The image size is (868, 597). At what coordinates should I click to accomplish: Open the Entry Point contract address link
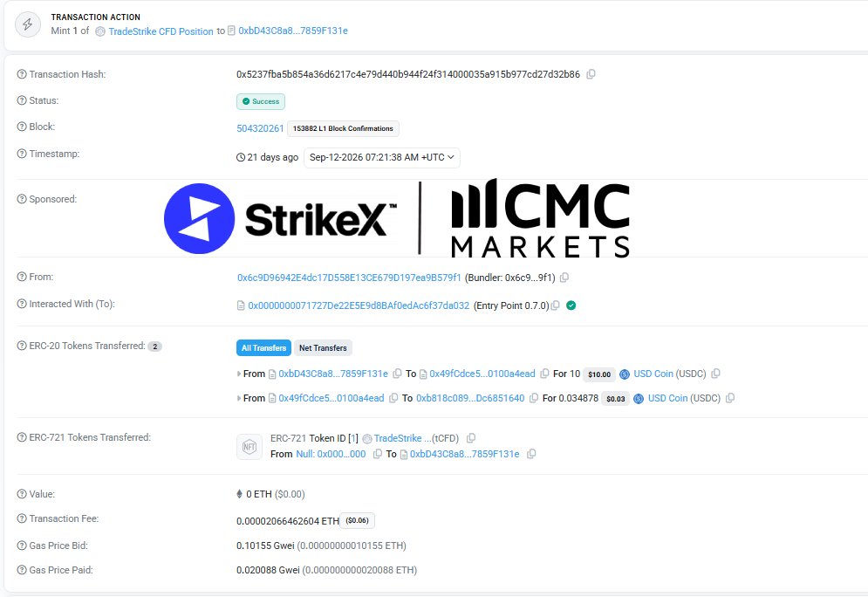[x=359, y=305]
